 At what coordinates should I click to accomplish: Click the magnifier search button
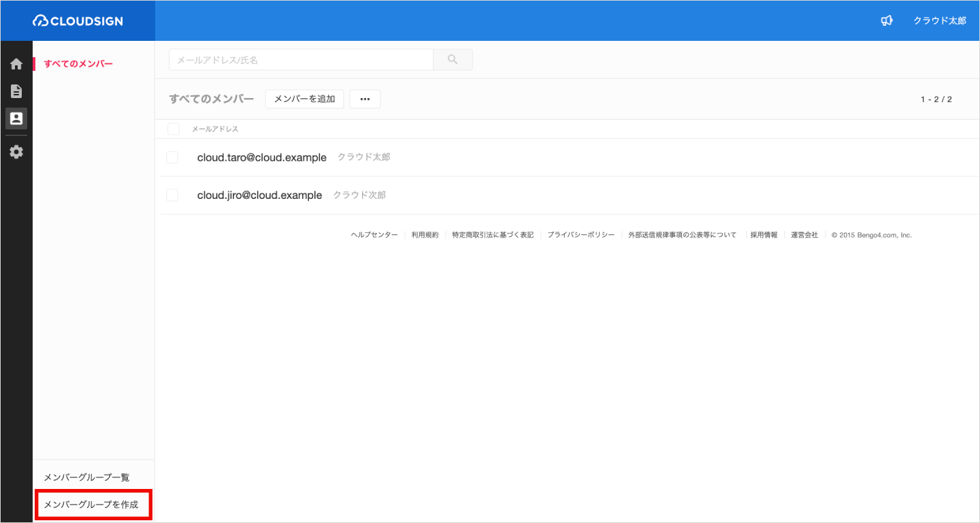point(453,60)
